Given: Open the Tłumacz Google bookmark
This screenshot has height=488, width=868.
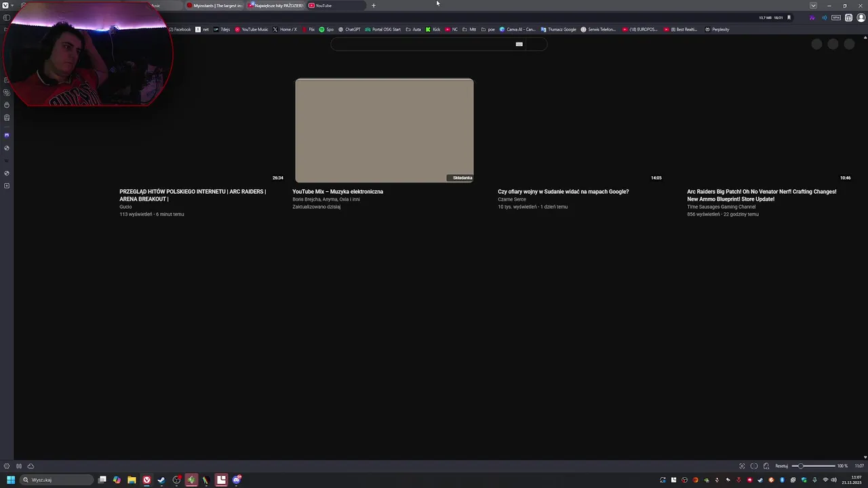Looking at the screenshot, I should 559,29.
